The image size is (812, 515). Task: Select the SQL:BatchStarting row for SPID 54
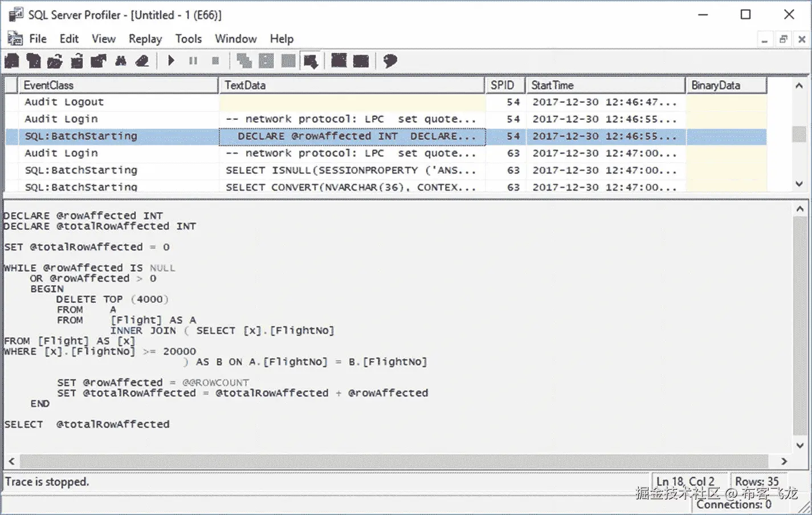pos(80,136)
